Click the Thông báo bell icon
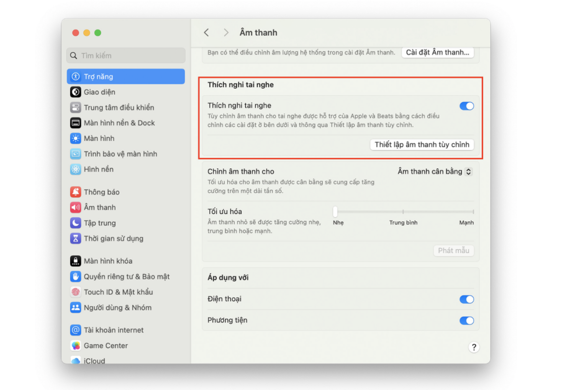588x390 pixels. 75,192
